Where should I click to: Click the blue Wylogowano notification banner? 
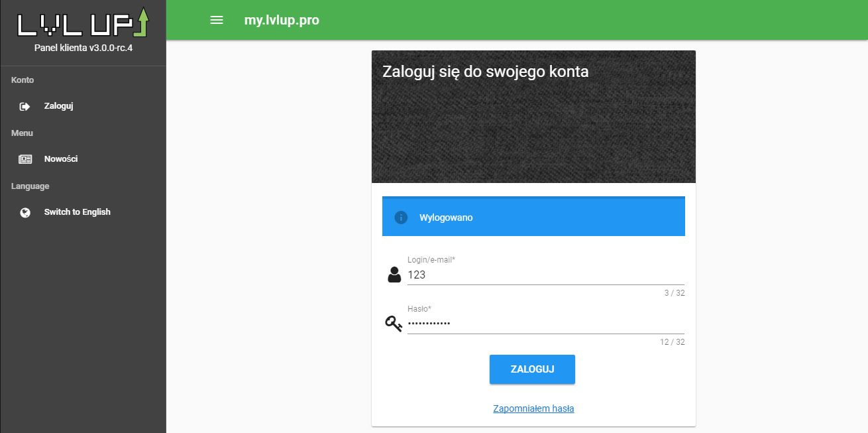click(533, 217)
